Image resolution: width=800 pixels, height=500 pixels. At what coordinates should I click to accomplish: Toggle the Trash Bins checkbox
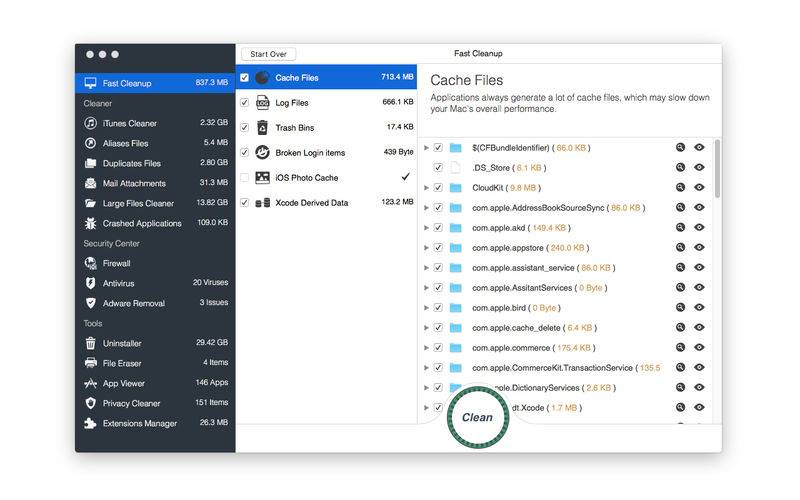click(244, 128)
